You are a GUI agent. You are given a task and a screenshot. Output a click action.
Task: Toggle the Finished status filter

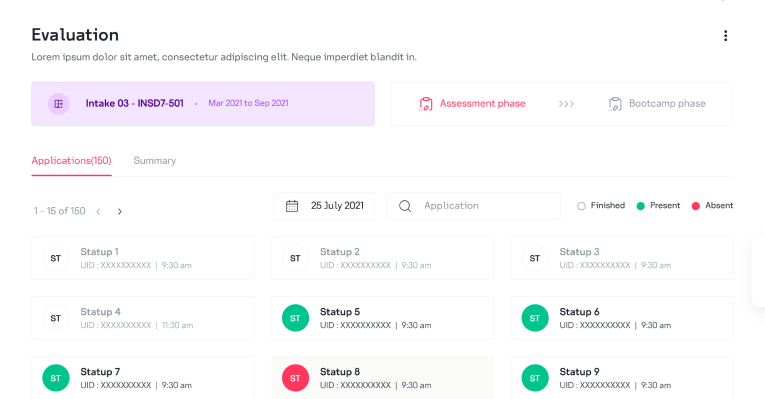(601, 206)
